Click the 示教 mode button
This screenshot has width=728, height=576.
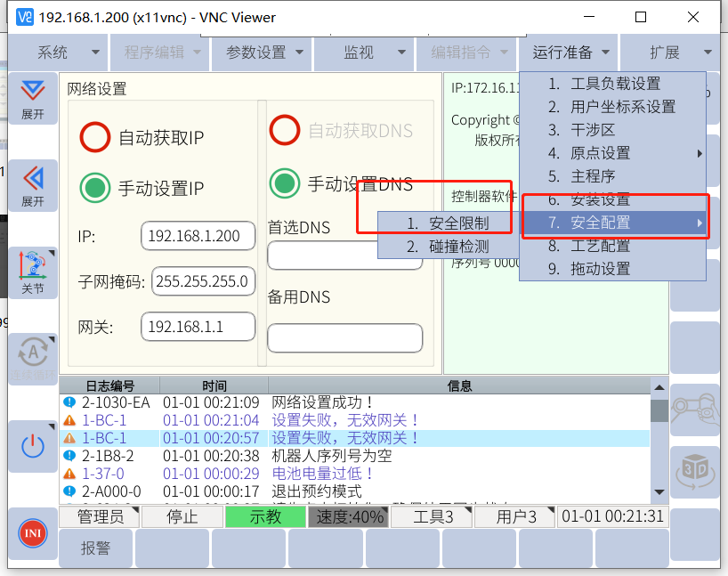tap(264, 516)
